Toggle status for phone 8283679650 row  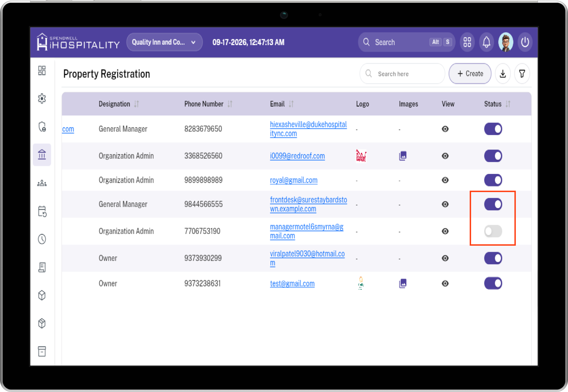(493, 129)
